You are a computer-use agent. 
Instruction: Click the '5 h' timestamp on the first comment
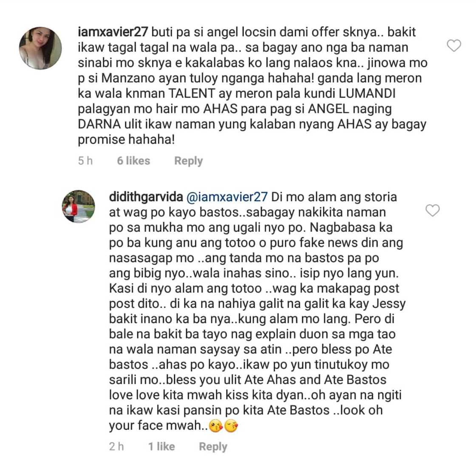(85, 161)
